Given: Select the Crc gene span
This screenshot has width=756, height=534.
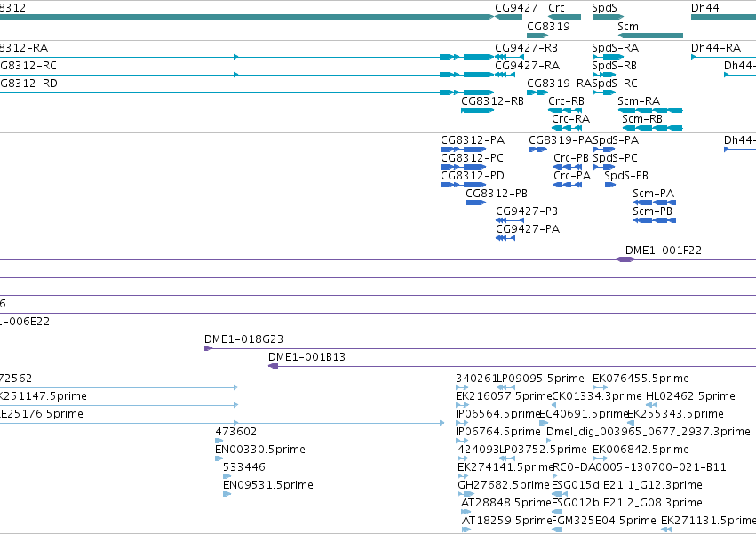Looking at the screenshot, I should (565, 17).
